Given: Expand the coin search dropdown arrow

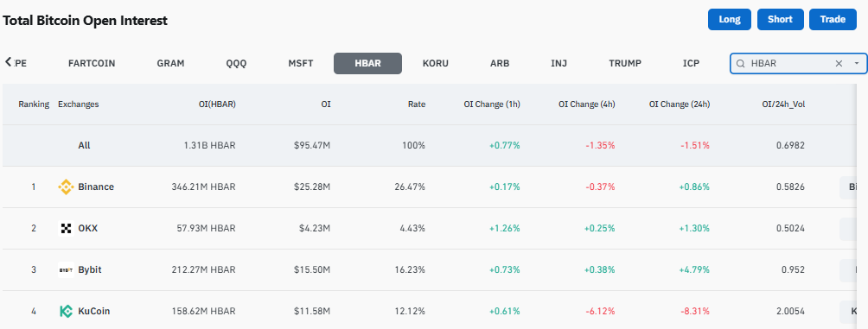Looking at the screenshot, I should tap(857, 64).
